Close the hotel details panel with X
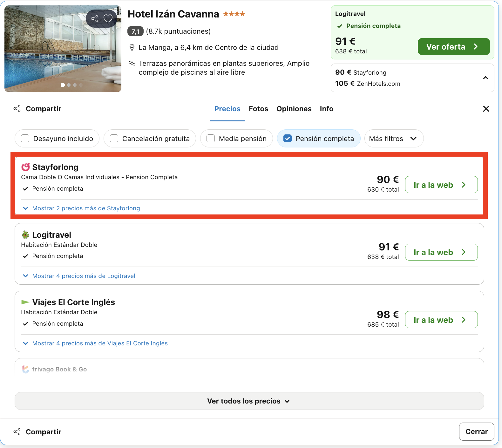This screenshot has height=448, width=502. coord(486,109)
